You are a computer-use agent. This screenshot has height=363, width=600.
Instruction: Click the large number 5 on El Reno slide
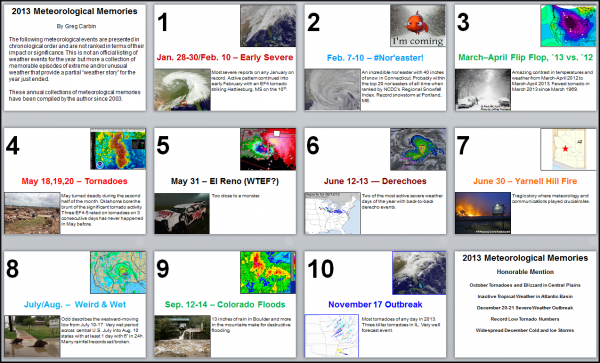163,146
